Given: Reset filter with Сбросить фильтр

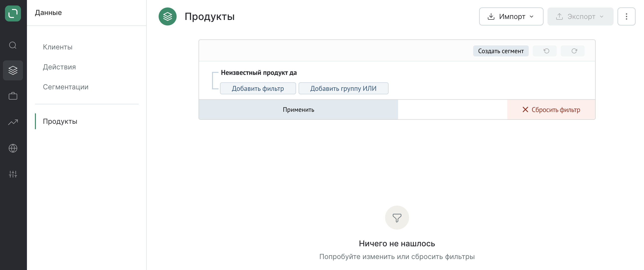Looking at the screenshot, I should [551, 110].
